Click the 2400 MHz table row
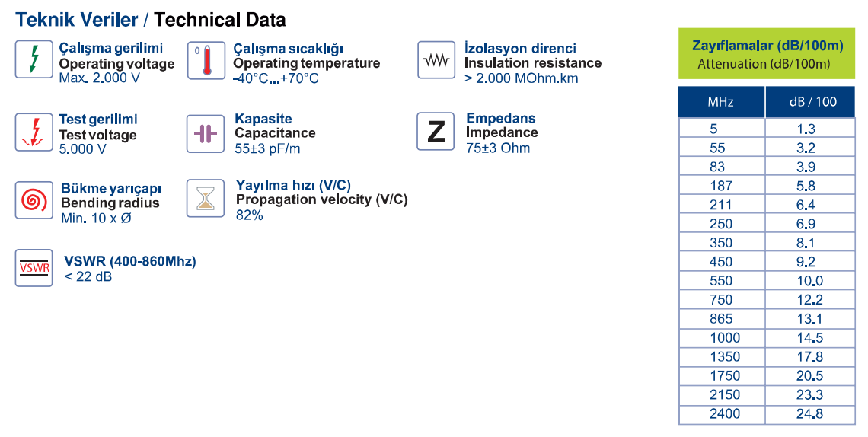Screen dimensions: 868x437 (767, 413)
